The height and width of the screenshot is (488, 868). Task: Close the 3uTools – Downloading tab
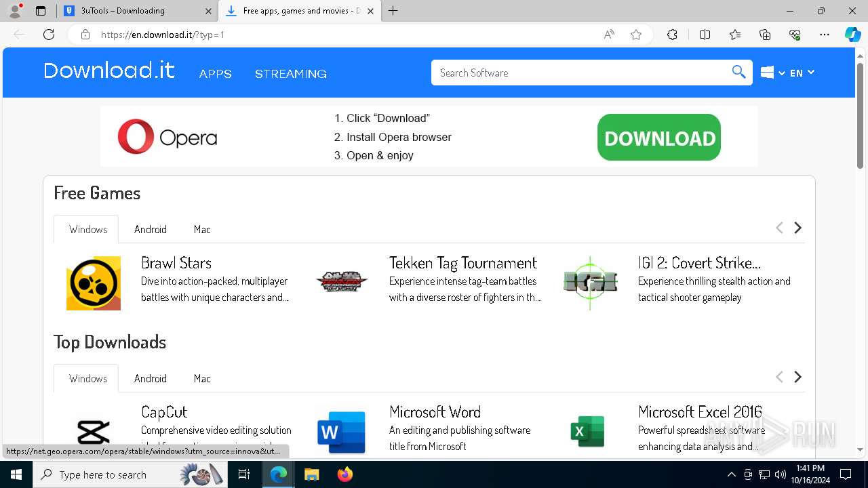tap(208, 11)
